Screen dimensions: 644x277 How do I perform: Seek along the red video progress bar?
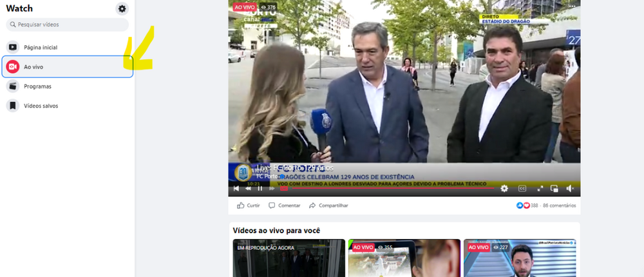pos(393,188)
